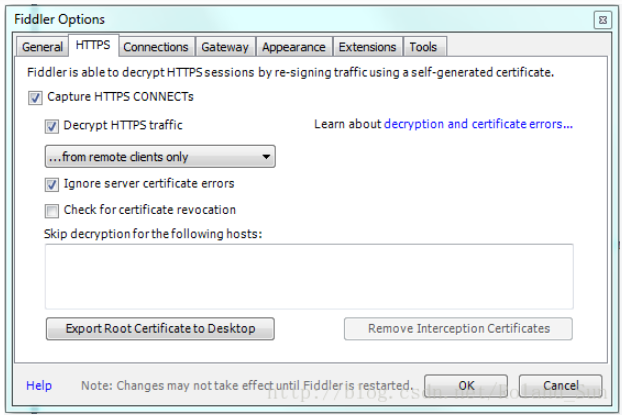
Task: Open the Appearance tab
Action: click(x=293, y=47)
